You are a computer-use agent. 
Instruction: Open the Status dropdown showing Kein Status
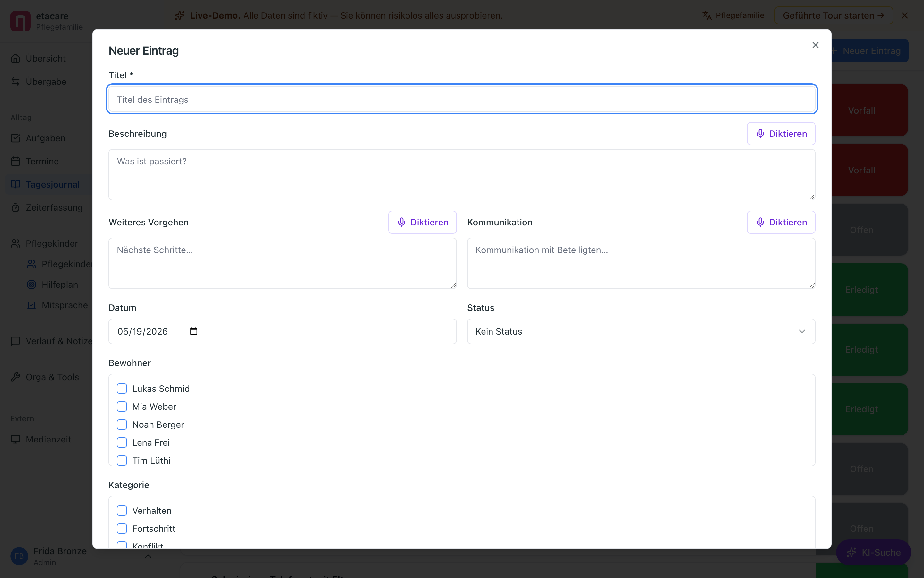[x=641, y=331]
